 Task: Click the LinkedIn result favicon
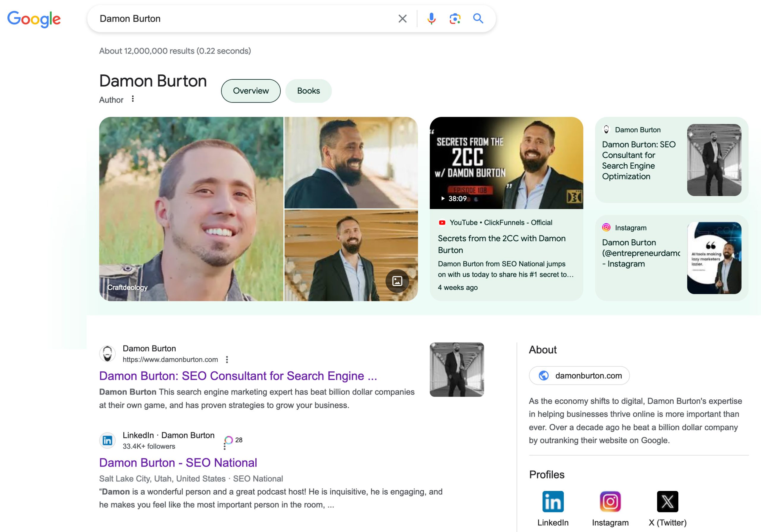107,440
